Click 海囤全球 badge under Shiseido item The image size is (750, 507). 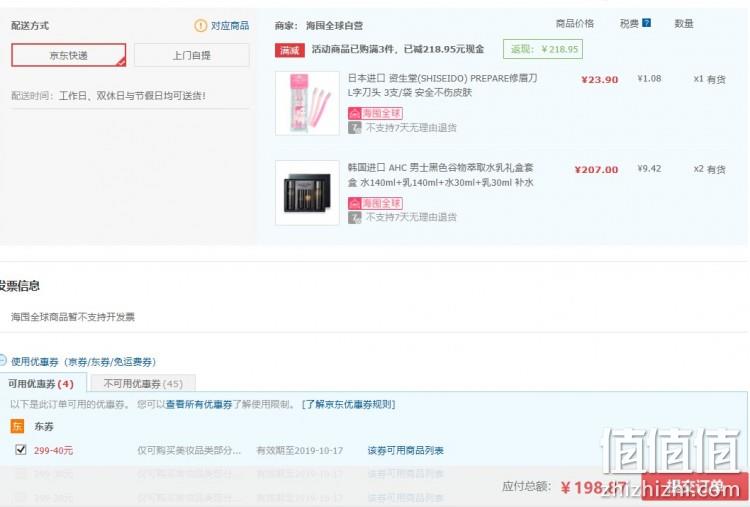tap(375, 113)
